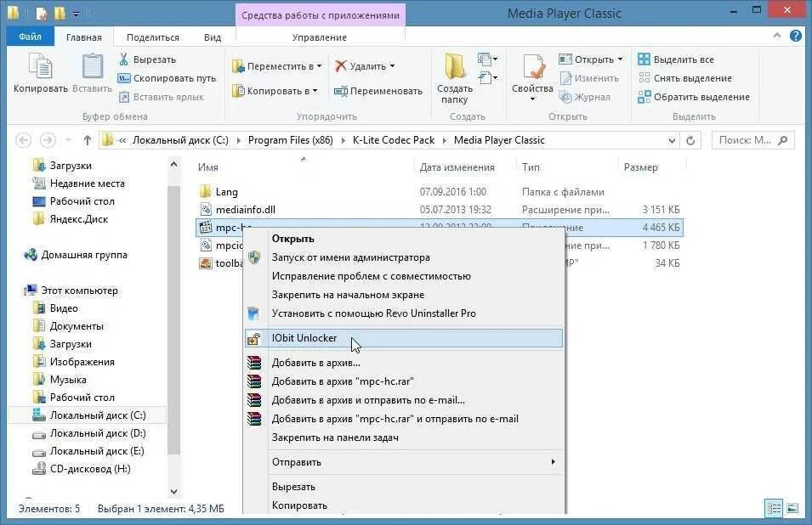Open the Manage tab under application tools
The width and height of the screenshot is (812, 525).
click(320, 37)
